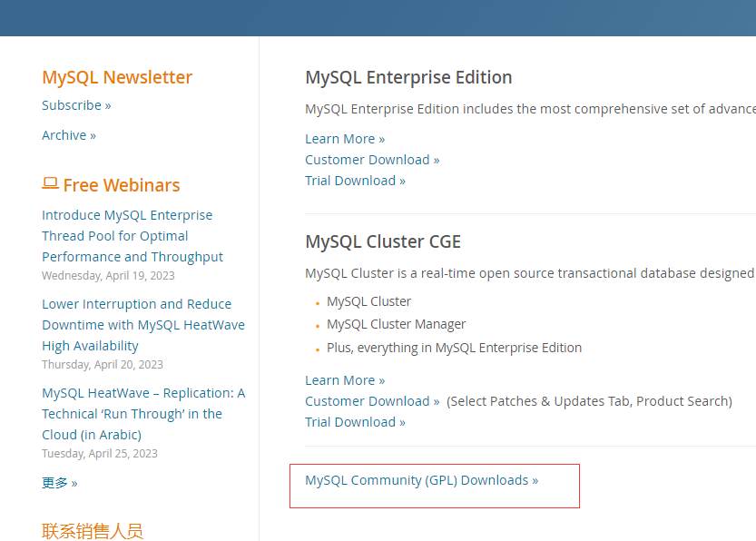
Task: Click Trial Download under MySQL Enterprise Edition
Action: 355,181
